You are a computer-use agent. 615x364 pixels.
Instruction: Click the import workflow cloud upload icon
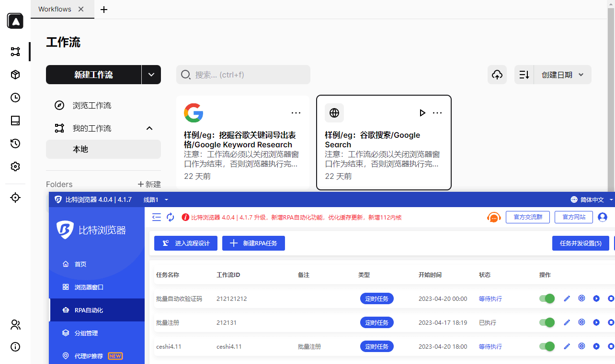pyautogui.click(x=497, y=75)
